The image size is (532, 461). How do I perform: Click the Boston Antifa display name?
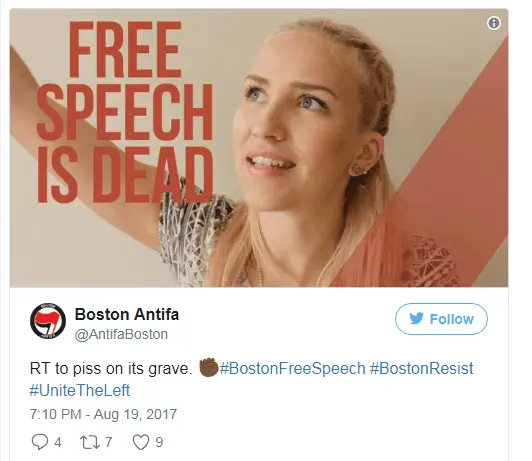click(x=127, y=314)
